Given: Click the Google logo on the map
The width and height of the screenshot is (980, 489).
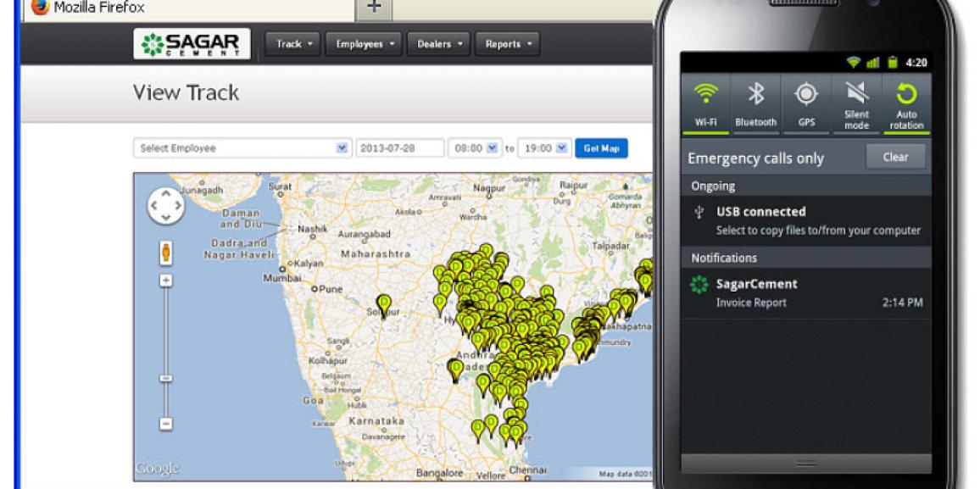Looking at the screenshot, I should pyautogui.click(x=157, y=468).
